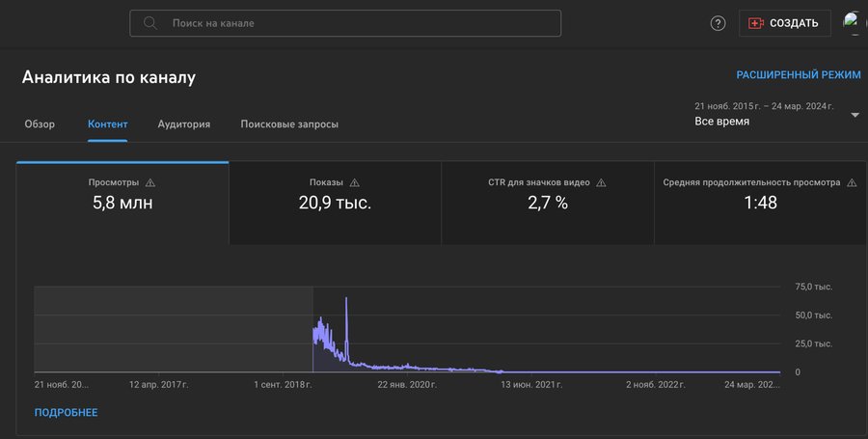Click the Расширенный режим link
The width and height of the screenshot is (868, 439).
pyautogui.click(x=798, y=74)
